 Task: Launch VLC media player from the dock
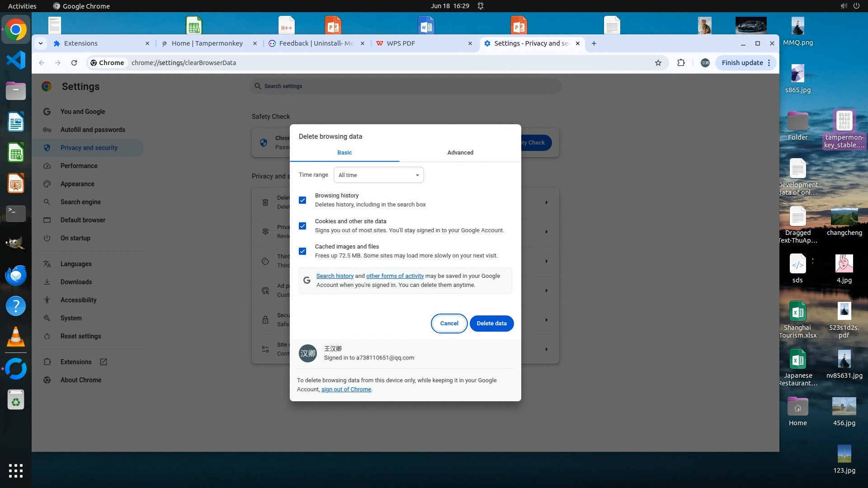(x=16, y=337)
